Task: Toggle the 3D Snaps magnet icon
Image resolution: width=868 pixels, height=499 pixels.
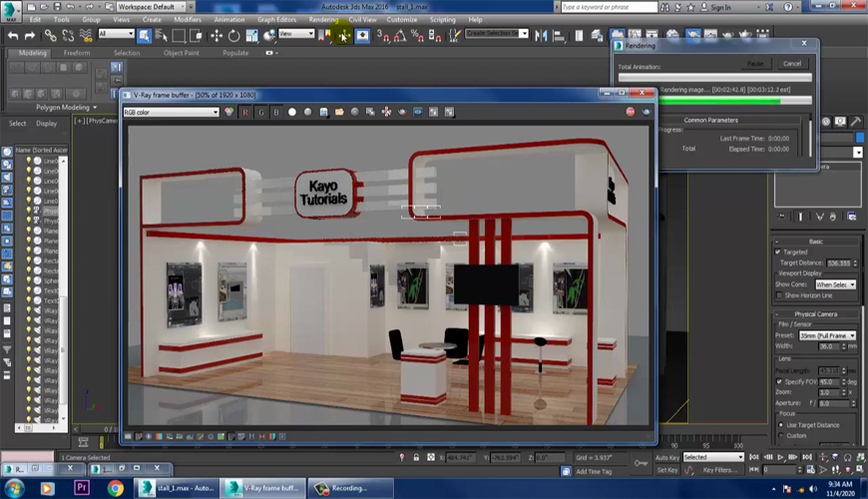Action: [382, 36]
